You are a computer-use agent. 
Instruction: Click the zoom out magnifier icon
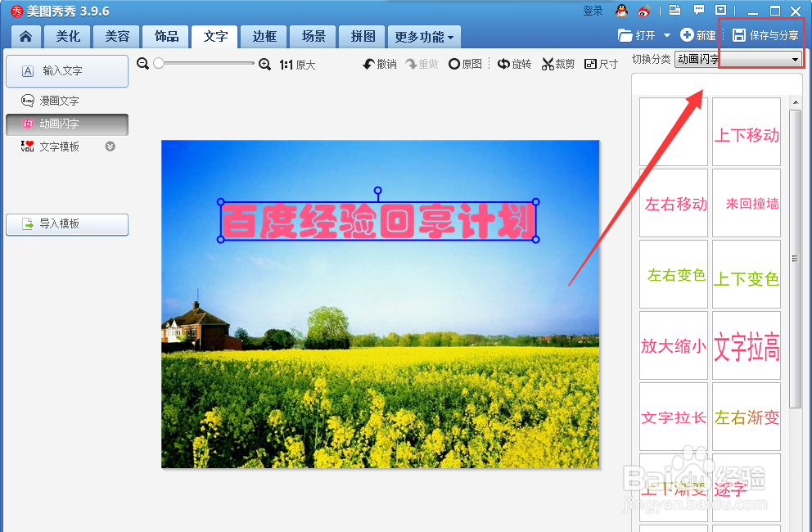click(143, 64)
